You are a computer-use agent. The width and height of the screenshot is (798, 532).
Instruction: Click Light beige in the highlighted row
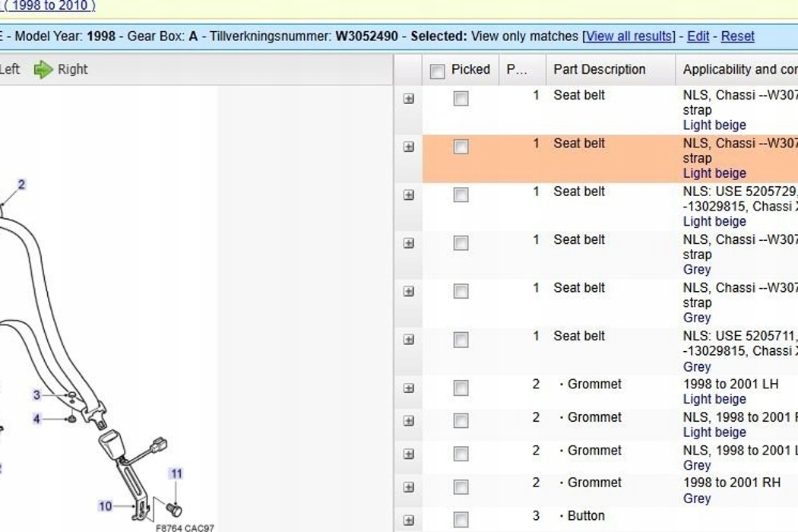click(x=714, y=173)
